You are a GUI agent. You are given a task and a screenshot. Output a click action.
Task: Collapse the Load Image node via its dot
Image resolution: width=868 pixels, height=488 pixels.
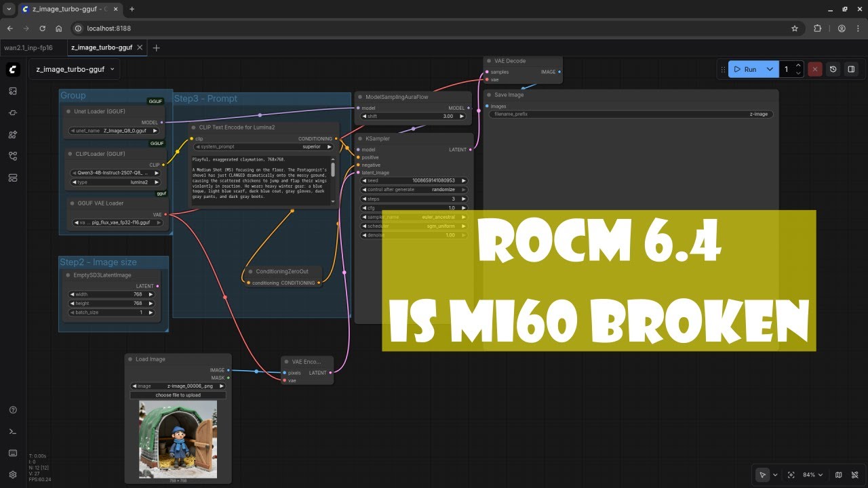130,359
